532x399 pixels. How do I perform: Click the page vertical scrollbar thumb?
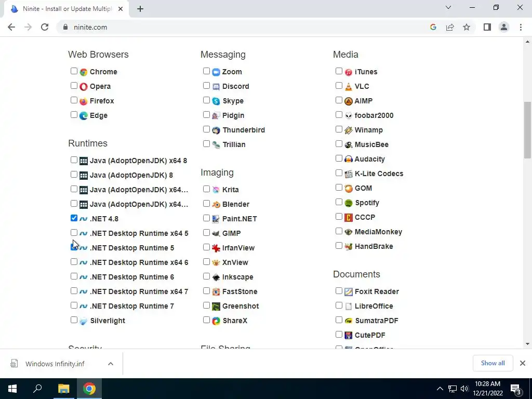(x=527, y=129)
